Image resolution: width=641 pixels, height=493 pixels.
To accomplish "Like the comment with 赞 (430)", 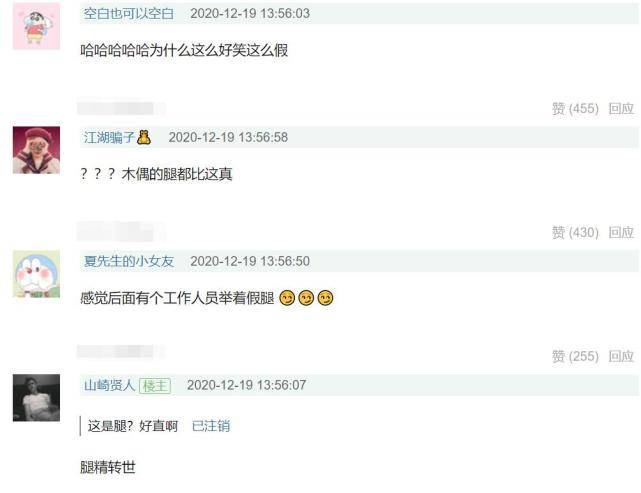I will click(575, 233).
